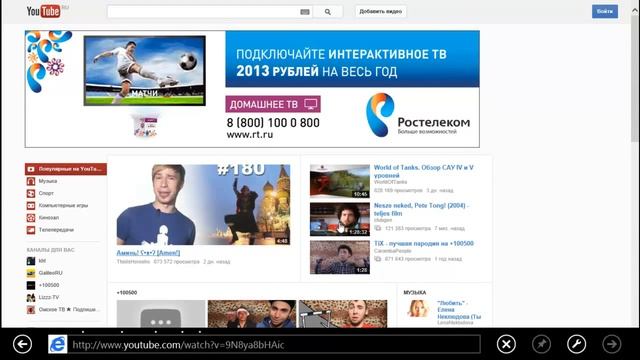Click the Музыка headphones icon
The image size is (640, 360).
point(31,181)
